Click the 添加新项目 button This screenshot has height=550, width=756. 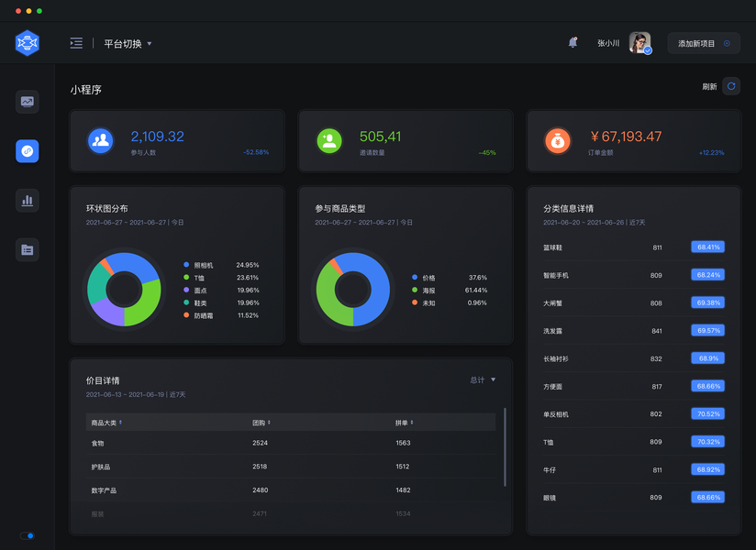tap(704, 43)
